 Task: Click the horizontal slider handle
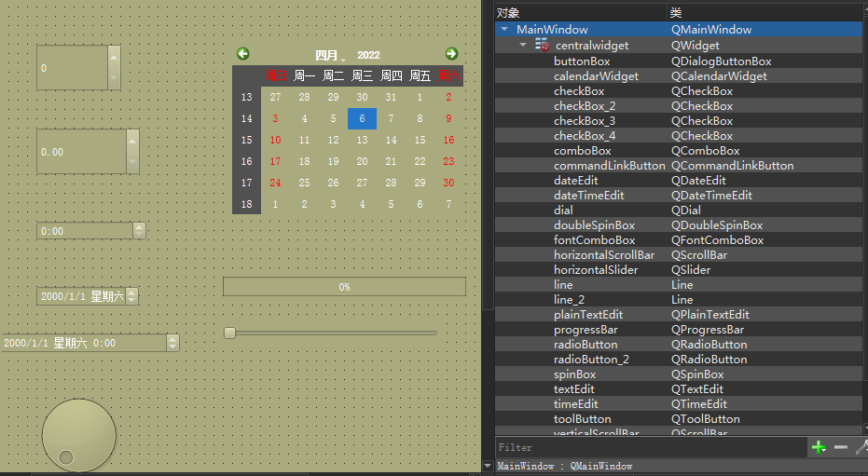coord(229,333)
